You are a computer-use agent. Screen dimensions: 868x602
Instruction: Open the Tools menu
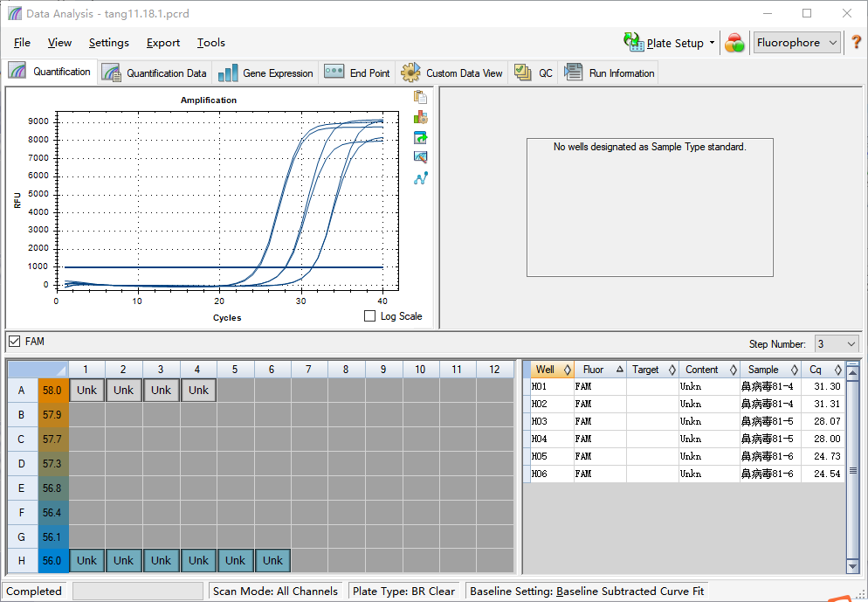(211, 43)
